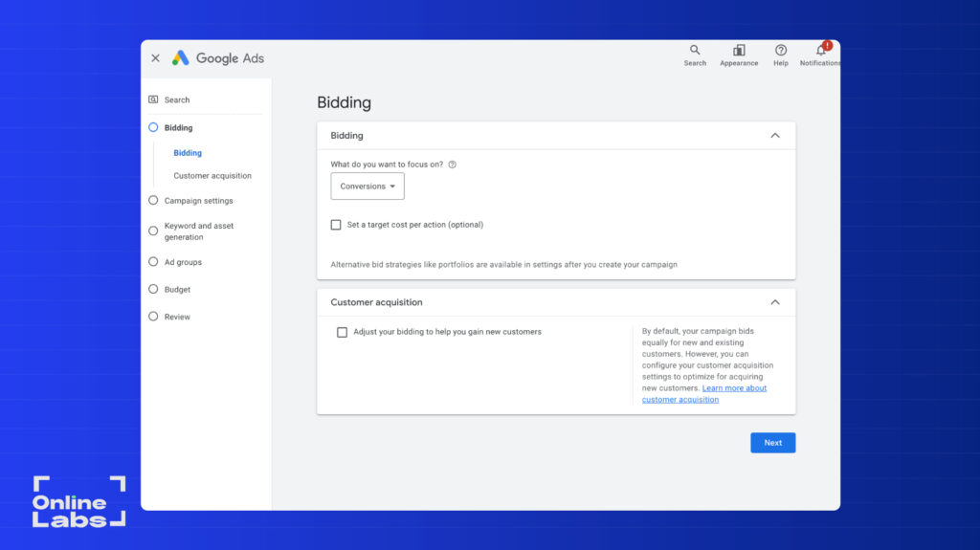Open the Appearance settings icon
Viewport: 980px width, 550px height.
739,55
